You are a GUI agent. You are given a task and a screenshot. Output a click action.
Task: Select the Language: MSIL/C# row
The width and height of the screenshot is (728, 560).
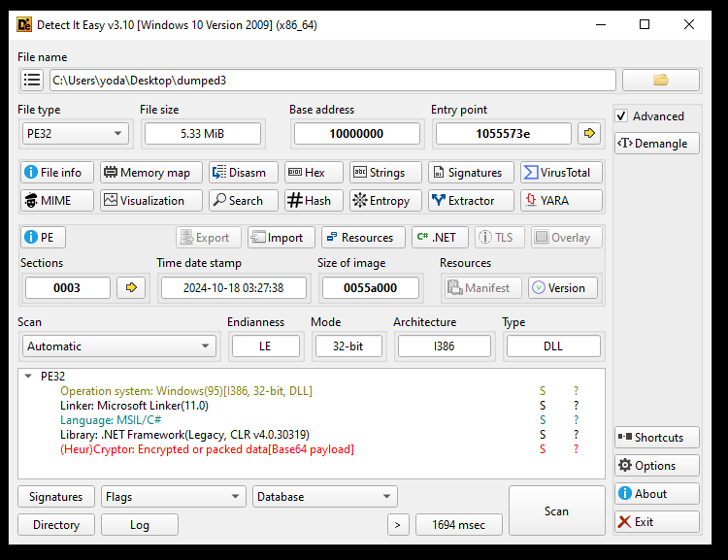click(311, 420)
